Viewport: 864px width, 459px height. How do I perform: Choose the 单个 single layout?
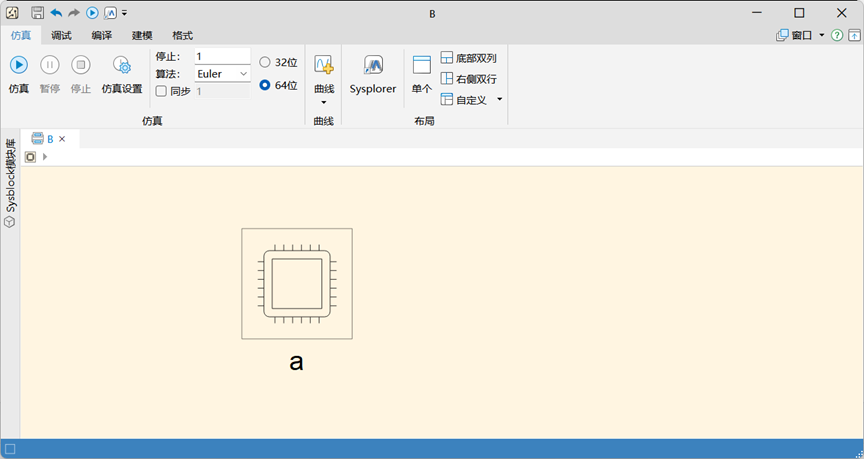tap(422, 74)
